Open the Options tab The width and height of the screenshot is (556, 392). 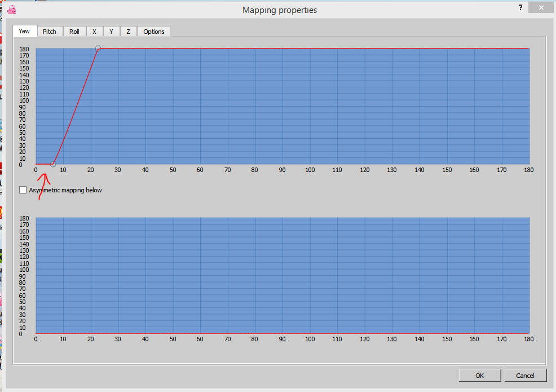[x=153, y=32]
